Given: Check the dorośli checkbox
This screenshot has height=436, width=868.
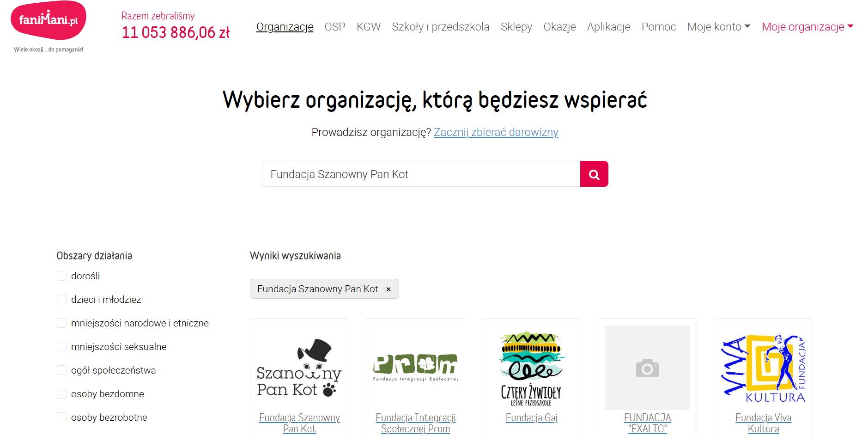Looking at the screenshot, I should pos(61,276).
